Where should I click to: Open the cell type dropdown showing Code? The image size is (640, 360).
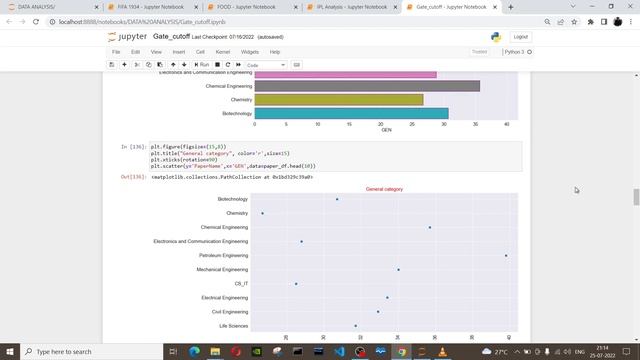click(266, 65)
